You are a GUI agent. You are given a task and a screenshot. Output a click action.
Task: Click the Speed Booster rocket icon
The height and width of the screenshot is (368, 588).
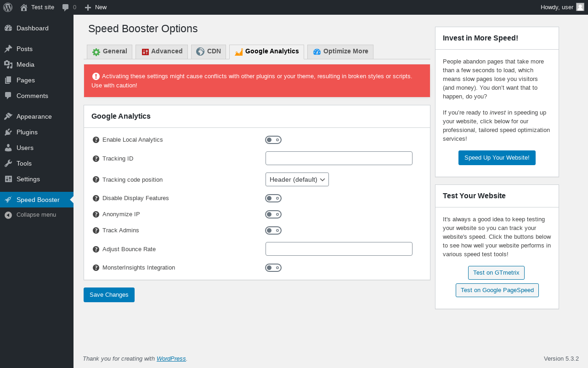pos(8,200)
